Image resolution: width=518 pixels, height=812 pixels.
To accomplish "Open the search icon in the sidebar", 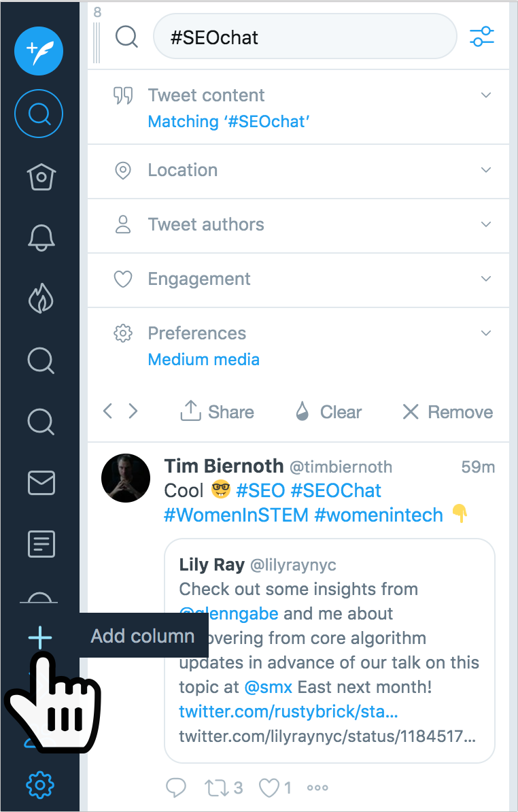I will click(x=38, y=114).
